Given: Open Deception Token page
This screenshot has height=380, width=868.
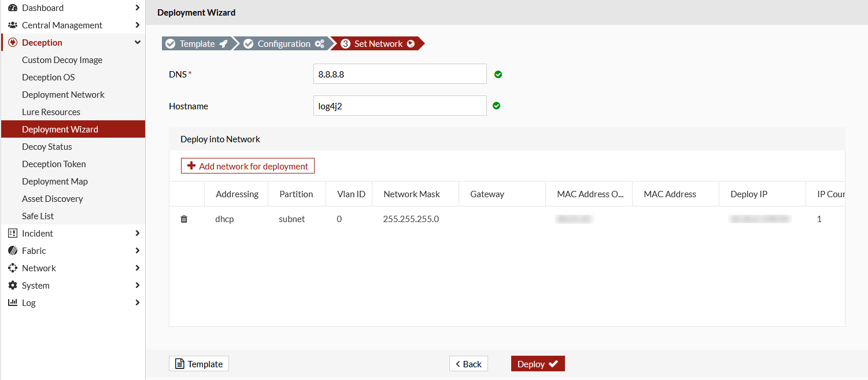Looking at the screenshot, I should pos(73,164).
